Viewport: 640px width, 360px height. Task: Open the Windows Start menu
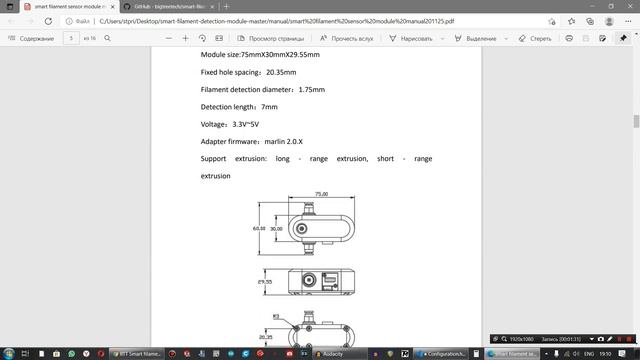(9, 353)
